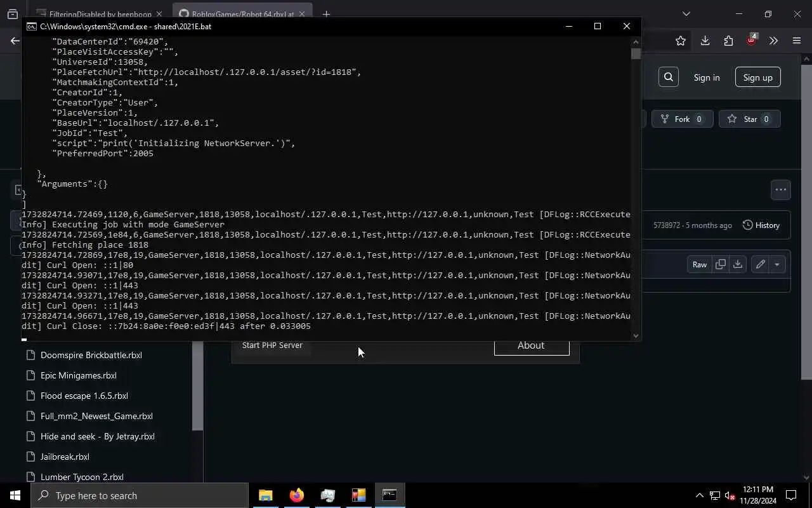Open the Firefox extensions puzzle icon
This screenshot has width=812, height=508.
click(x=728, y=41)
